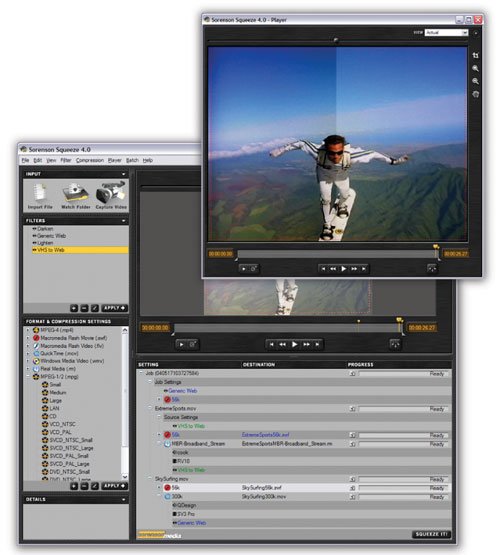Expand Macromedia Flash Movie (.swf) node
Image resolution: width=500 pixels, height=555 pixels.
tap(28, 338)
